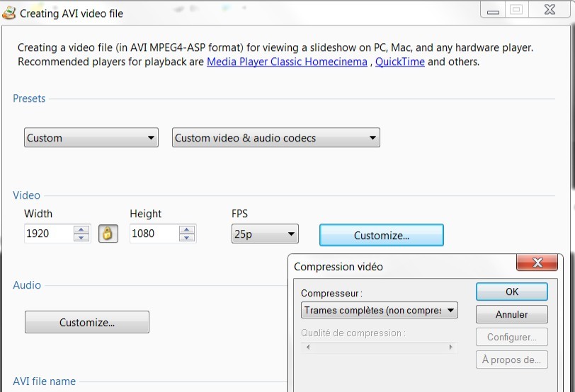Decrease Width using down spinner arrow
Viewport: 575px width, 392px height.
point(81,238)
